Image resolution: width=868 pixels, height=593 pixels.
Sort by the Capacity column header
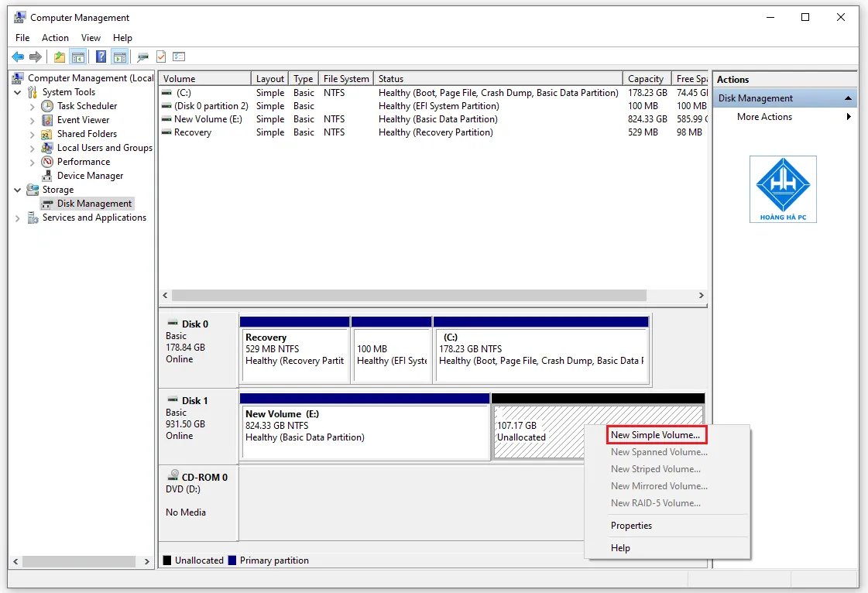pyautogui.click(x=647, y=79)
